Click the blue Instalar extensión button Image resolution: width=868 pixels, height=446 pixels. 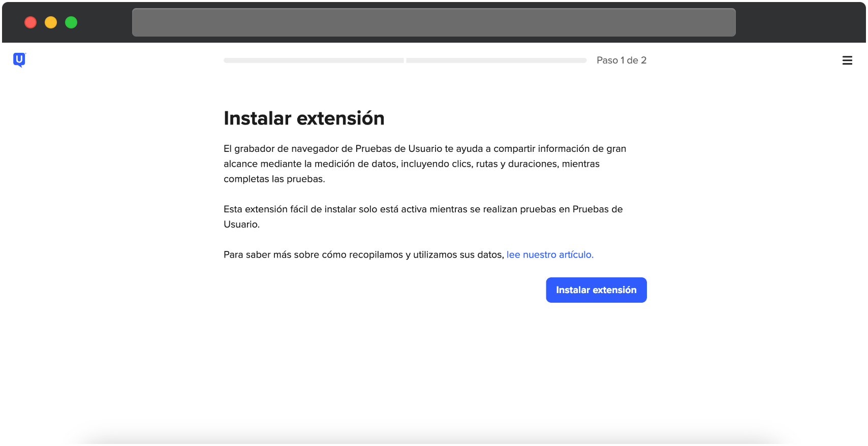pyautogui.click(x=596, y=290)
